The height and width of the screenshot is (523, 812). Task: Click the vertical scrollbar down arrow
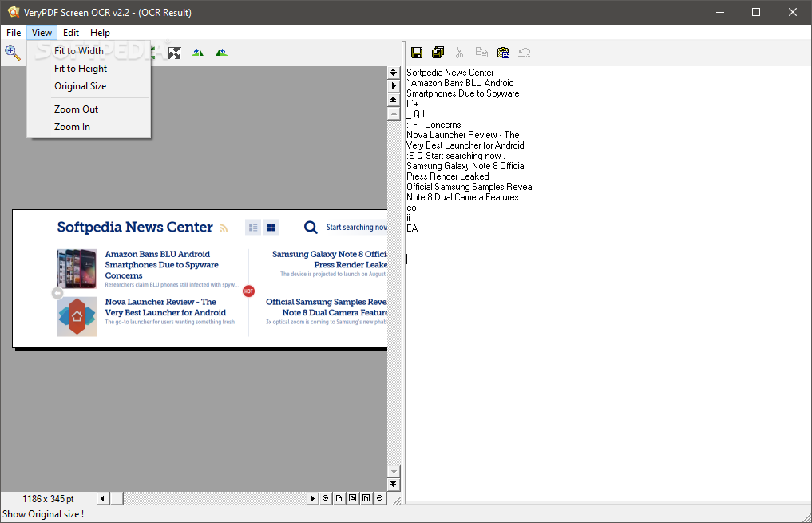pos(393,471)
